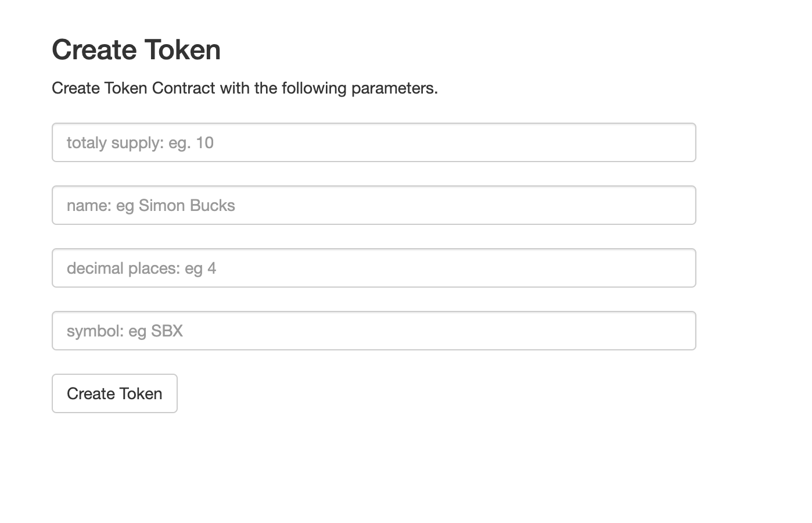812x523 pixels.
Task: Click the field showing Simon Bucks placeholder
Action: coord(373,205)
